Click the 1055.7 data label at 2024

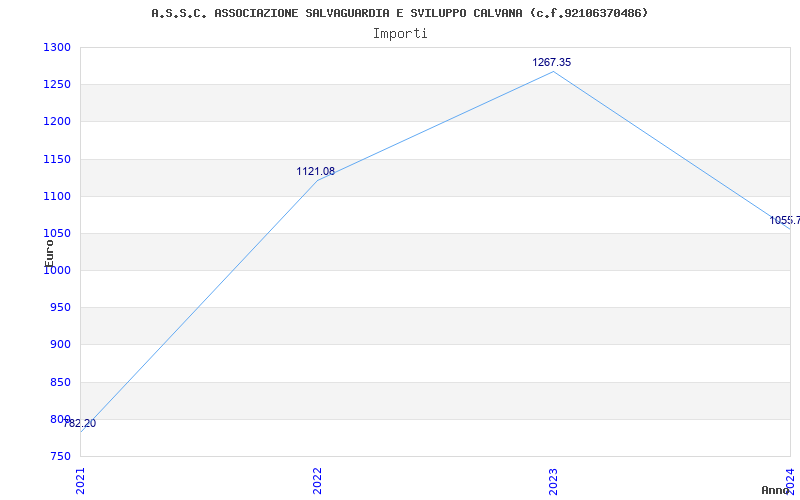click(x=785, y=220)
